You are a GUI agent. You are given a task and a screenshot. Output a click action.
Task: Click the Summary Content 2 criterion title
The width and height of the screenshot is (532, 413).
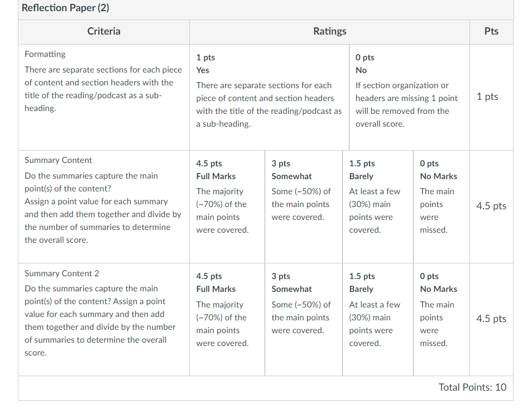(x=62, y=273)
